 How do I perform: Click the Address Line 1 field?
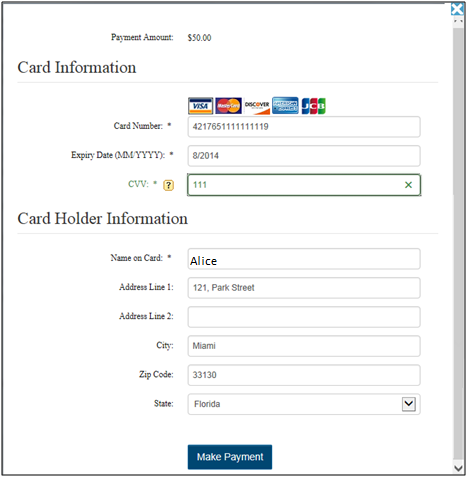click(304, 288)
